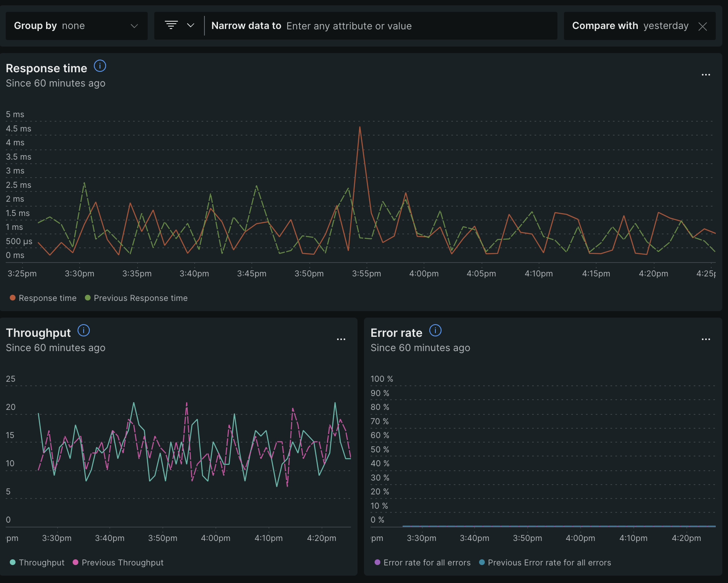
Task: Click the pink Previous Throughput legend dot
Action: [x=75, y=562]
